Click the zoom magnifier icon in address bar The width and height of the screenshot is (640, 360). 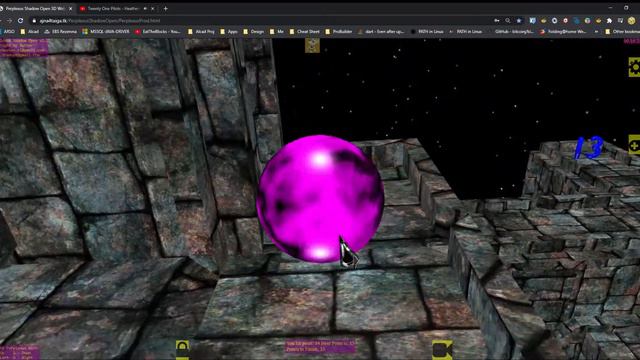click(x=508, y=20)
